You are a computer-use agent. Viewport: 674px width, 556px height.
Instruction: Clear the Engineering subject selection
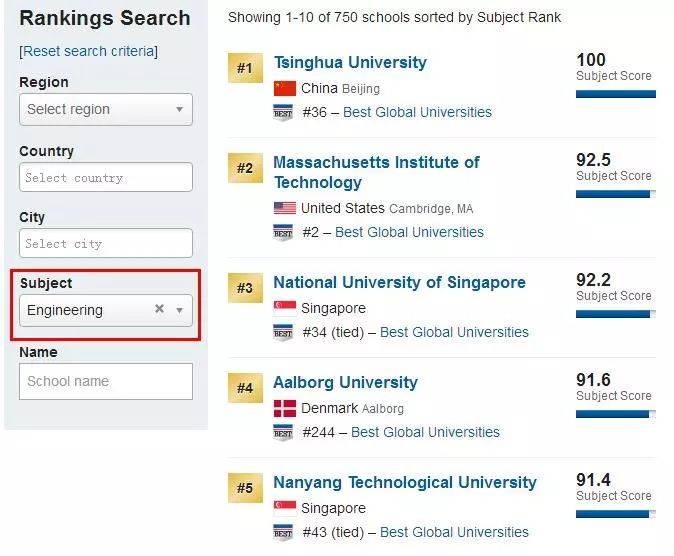point(159,310)
